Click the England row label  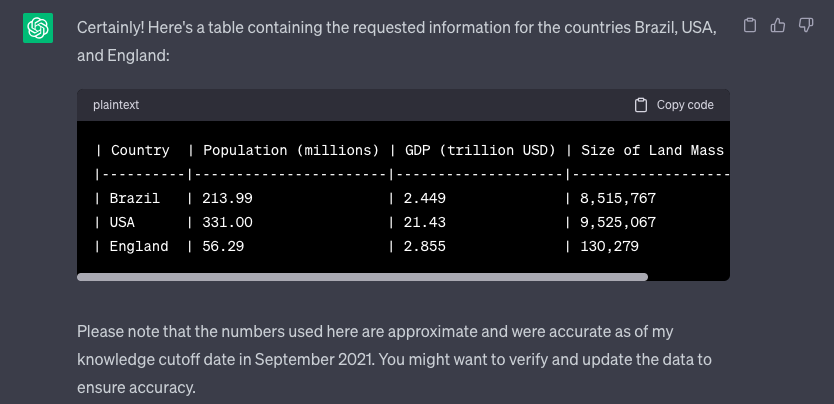pos(140,247)
